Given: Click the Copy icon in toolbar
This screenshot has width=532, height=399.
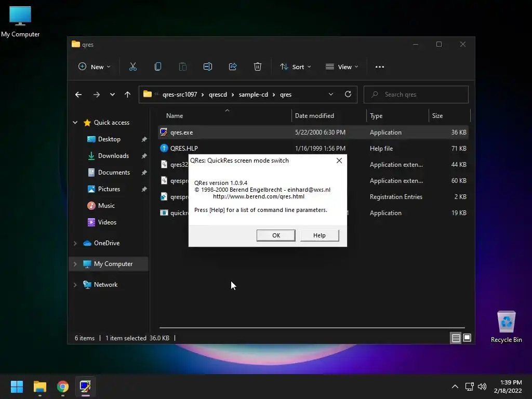Looking at the screenshot, I should pos(158,67).
